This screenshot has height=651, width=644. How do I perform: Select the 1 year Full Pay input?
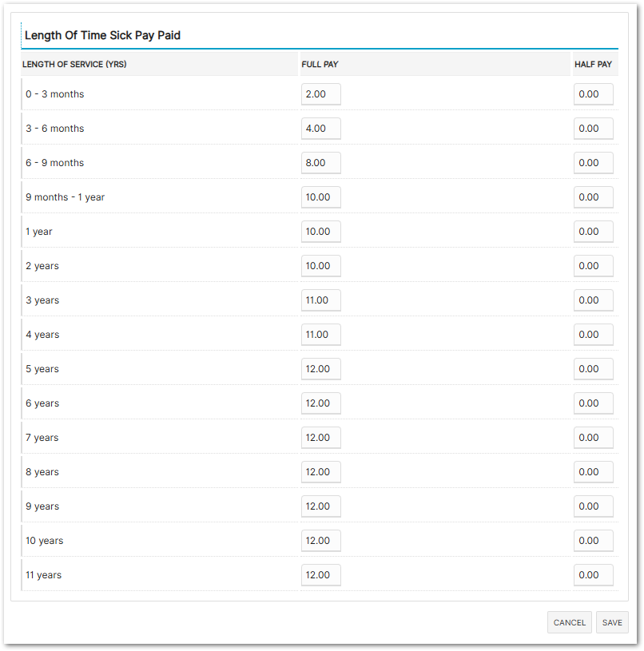tap(321, 232)
